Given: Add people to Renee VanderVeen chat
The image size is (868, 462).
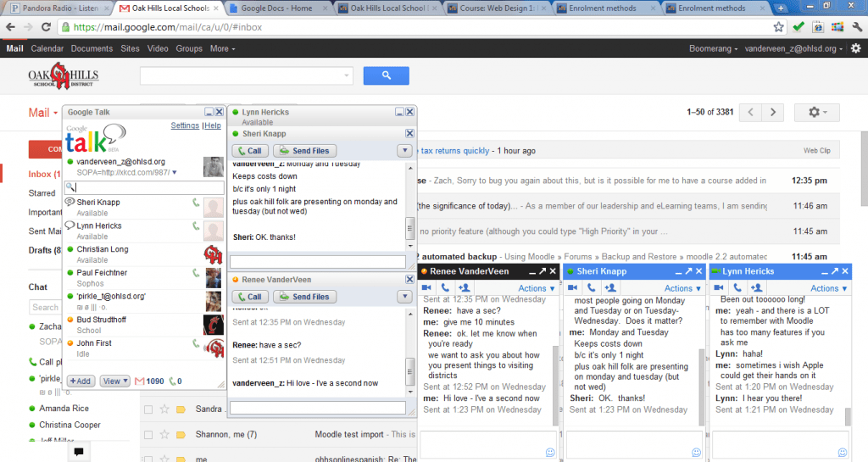Looking at the screenshot, I should [464, 287].
